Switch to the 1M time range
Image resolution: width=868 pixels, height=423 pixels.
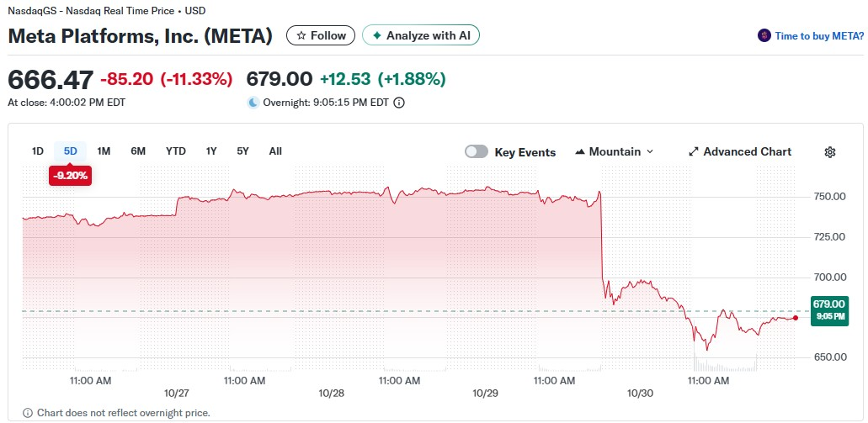coord(104,151)
